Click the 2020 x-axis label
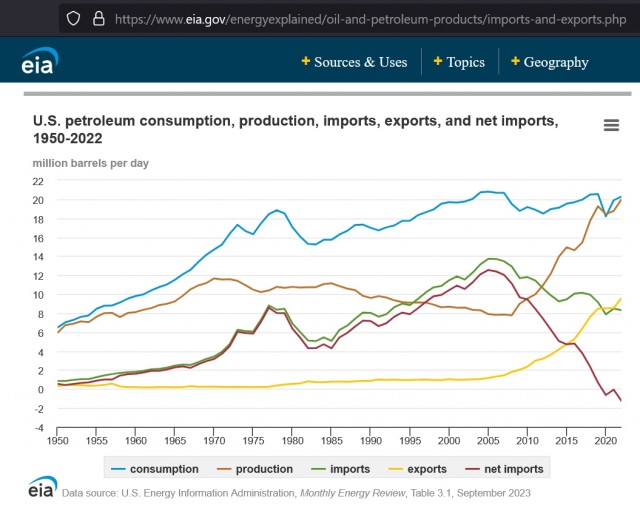The width and height of the screenshot is (640, 508). (x=606, y=441)
